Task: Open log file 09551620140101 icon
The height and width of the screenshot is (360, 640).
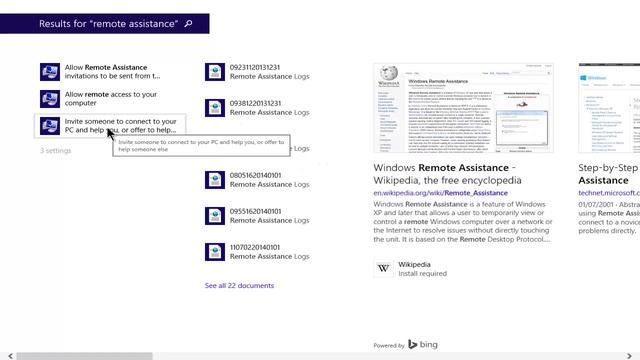Action: tap(215, 216)
